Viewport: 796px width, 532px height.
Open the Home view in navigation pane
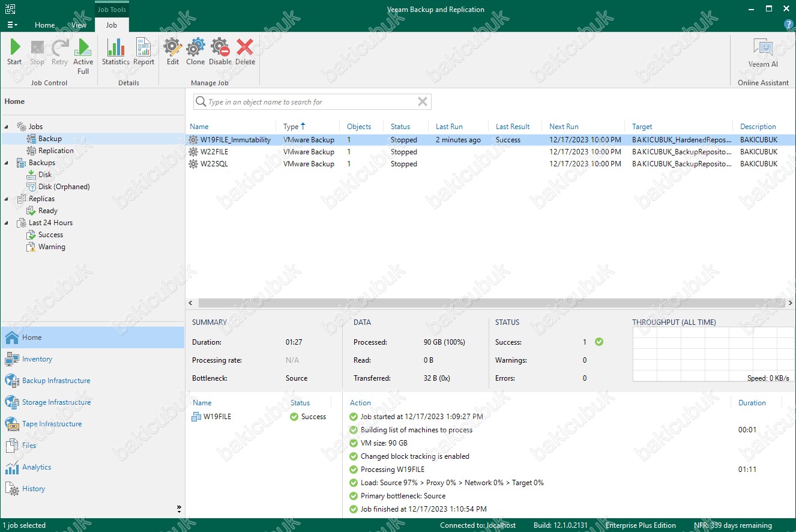coord(92,337)
